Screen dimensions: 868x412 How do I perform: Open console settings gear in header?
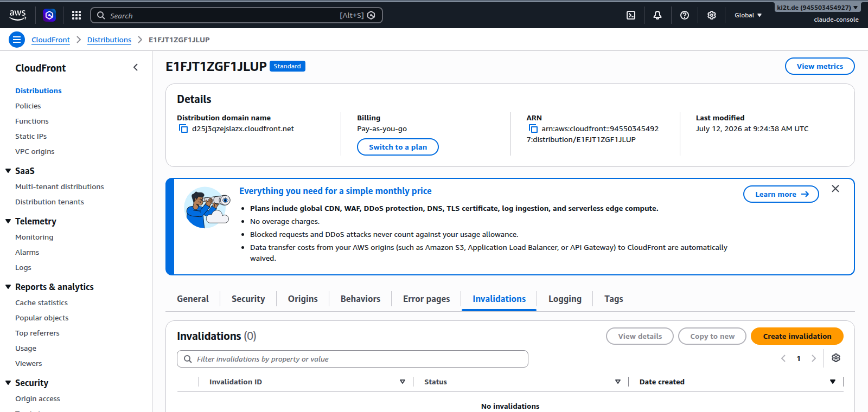[x=712, y=15]
